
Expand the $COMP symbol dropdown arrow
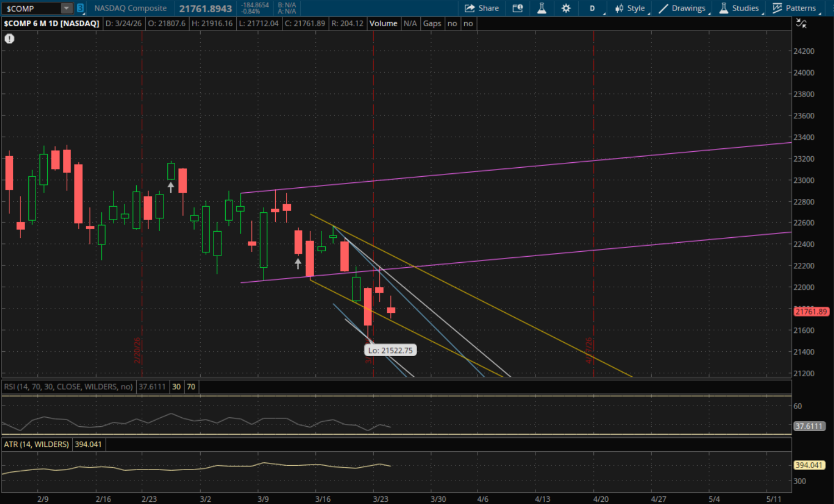point(66,8)
